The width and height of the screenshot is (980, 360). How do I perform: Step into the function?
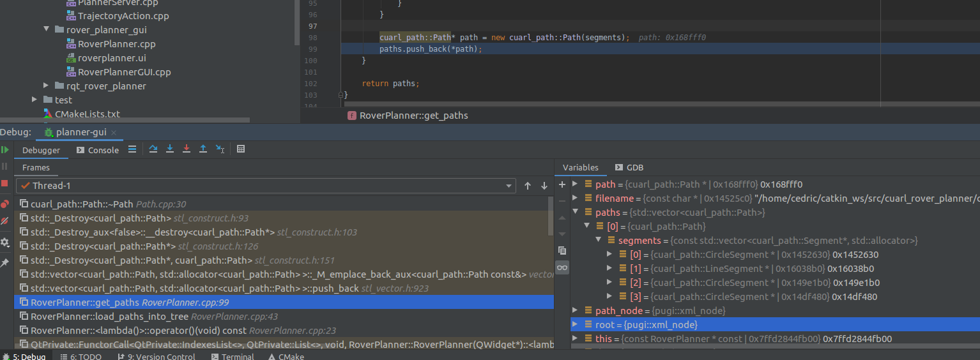coord(170,149)
